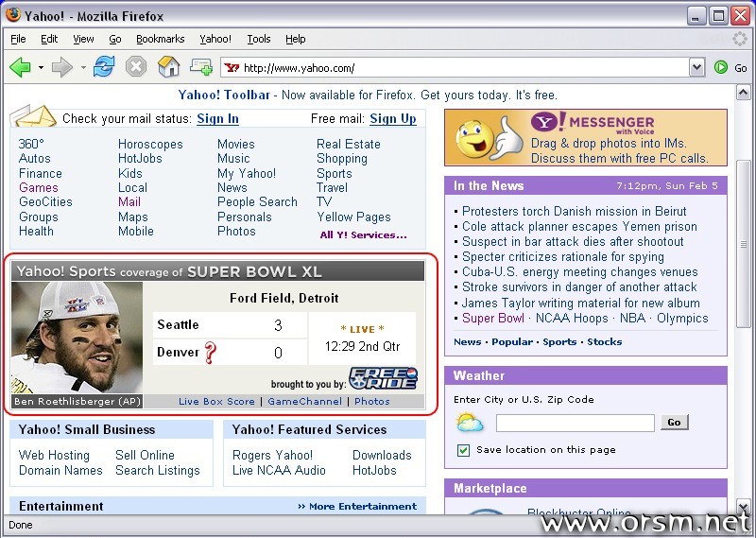Open the Finance link
This screenshot has height=538, width=756.
tap(41, 173)
